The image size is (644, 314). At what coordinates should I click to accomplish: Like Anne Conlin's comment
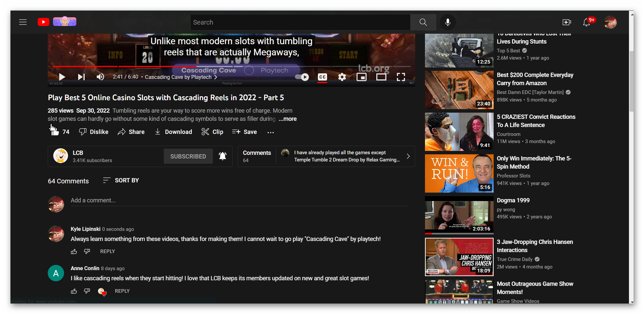pyautogui.click(x=74, y=291)
